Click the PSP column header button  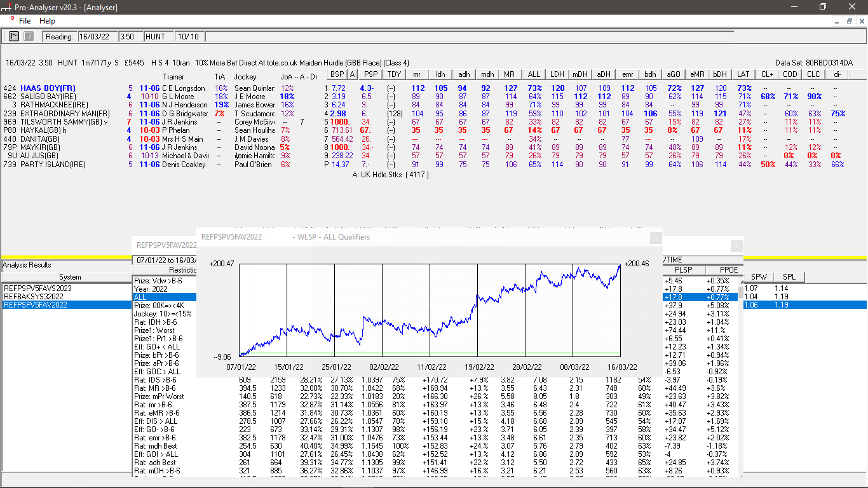point(370,74)
